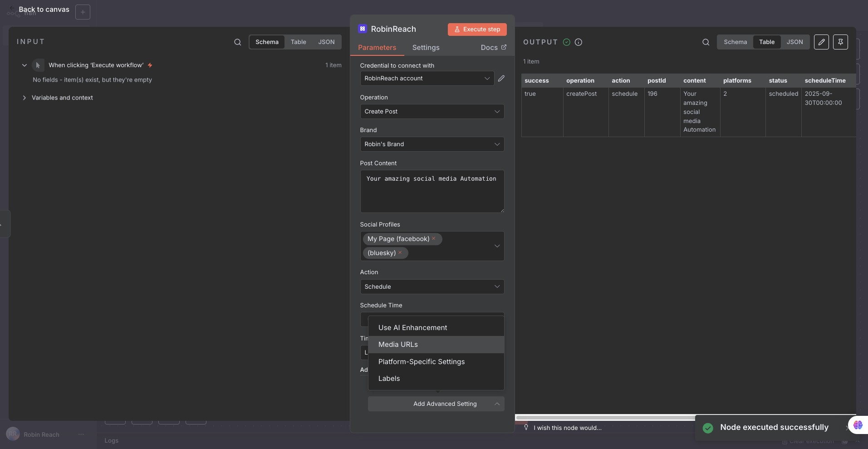This screenshot has width=868, height=449.
Task: Expand Variables and context
Action: [x=25, y=98]
